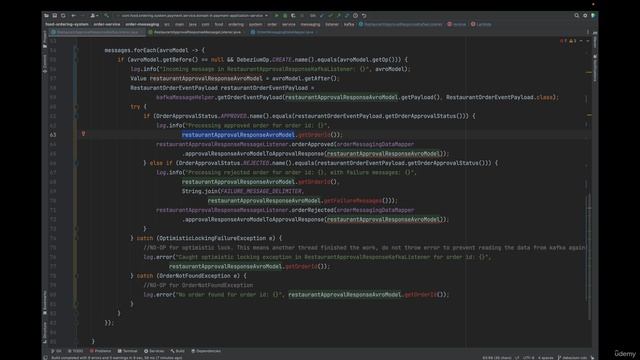The height and width of the screenshot is (360, 640).
Task: Click the previous highlighted error up arrow
Action: tap(581, 41)
